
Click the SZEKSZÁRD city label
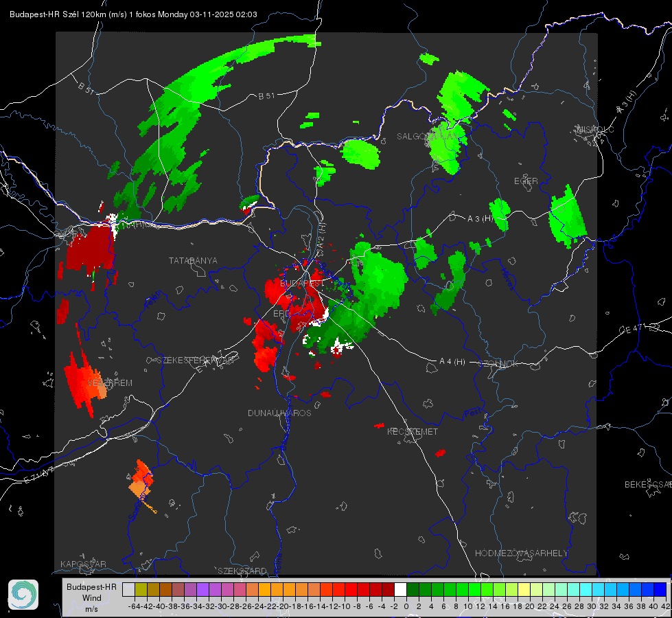[x=242, y=571]
